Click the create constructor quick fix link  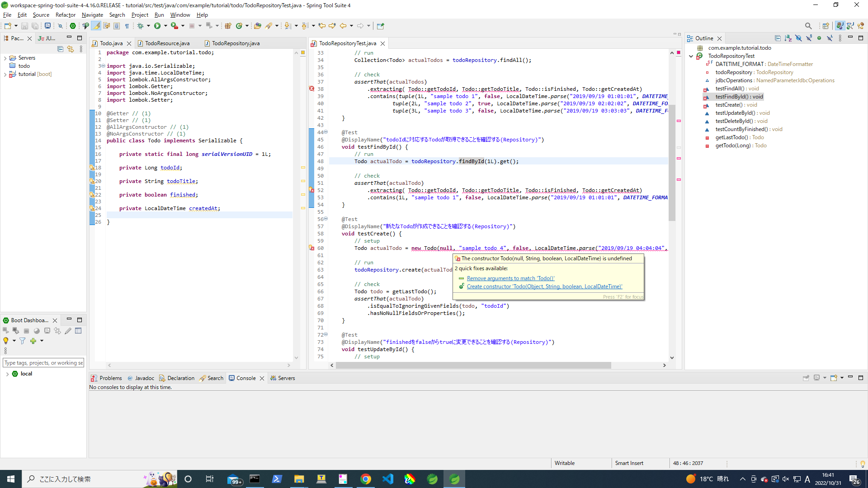coord(544,286)
